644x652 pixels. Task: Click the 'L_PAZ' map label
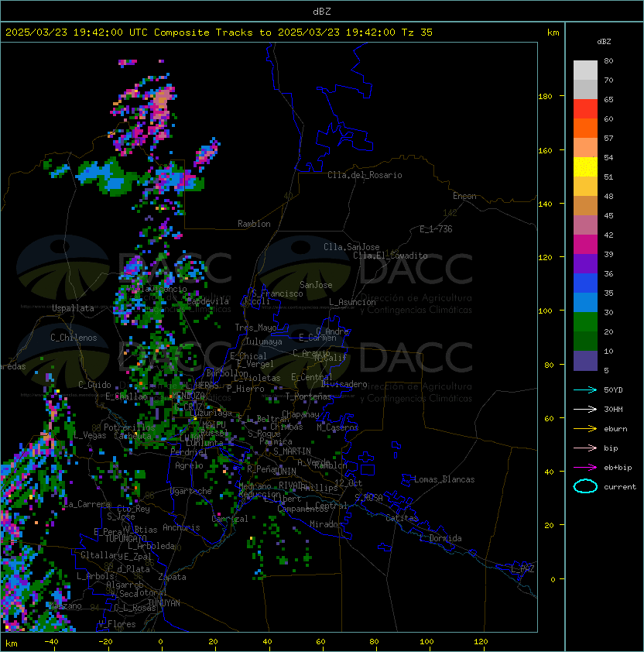[x=522, y=569]
